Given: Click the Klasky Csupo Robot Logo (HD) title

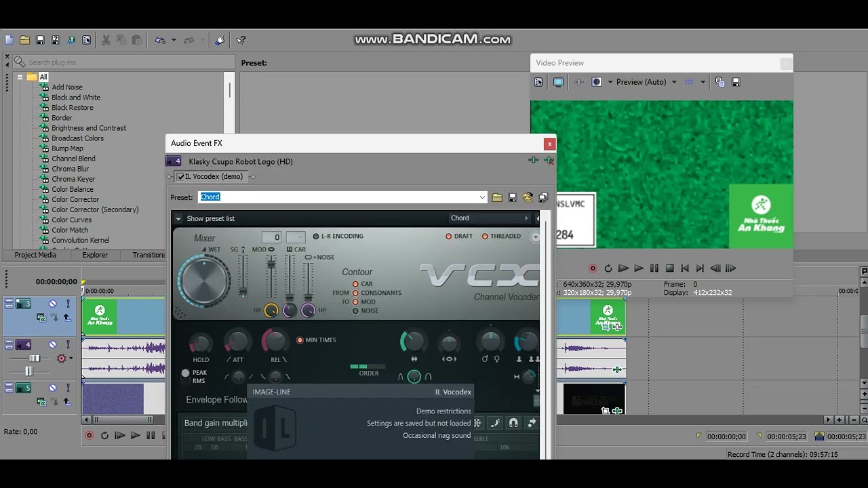Looking at the screenshot, I should click(x=241, y=161).
